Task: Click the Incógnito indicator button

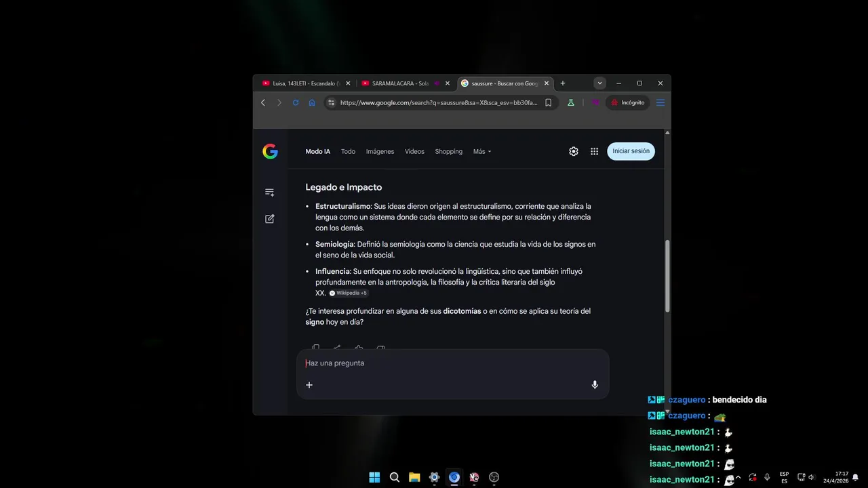Action: (628, 102)
